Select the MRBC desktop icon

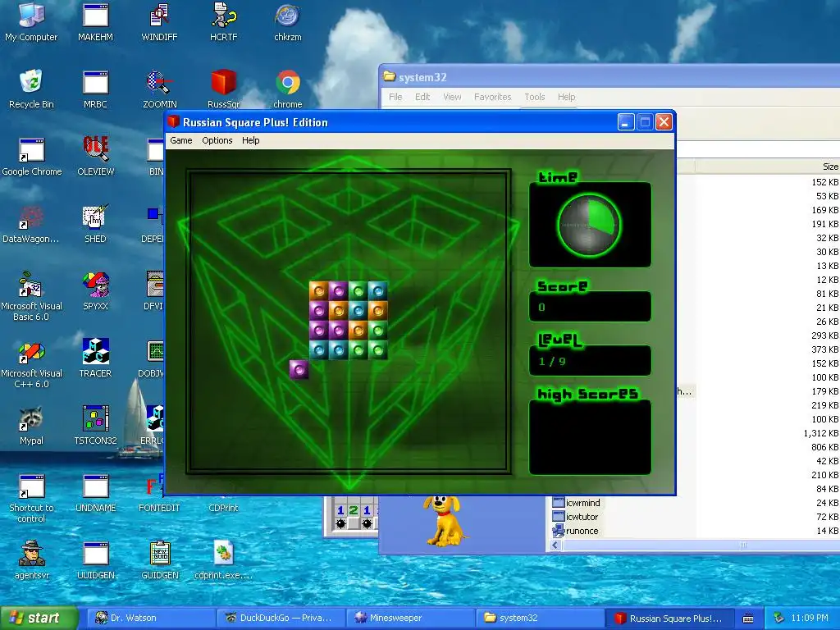tap(95, 89)
